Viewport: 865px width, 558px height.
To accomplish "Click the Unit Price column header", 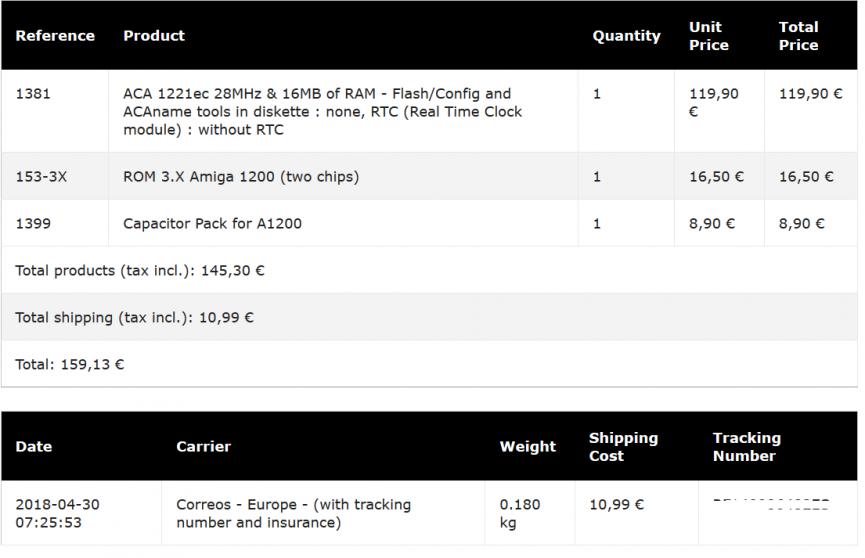I will click(x=709, y=36).
